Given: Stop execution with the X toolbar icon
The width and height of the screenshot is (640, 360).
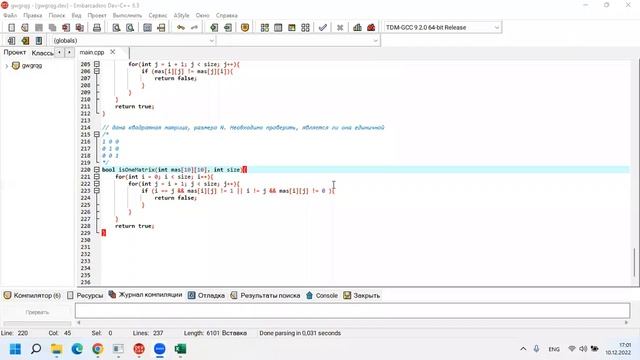Looking at the screenshot, I should [x=340, y=27].
